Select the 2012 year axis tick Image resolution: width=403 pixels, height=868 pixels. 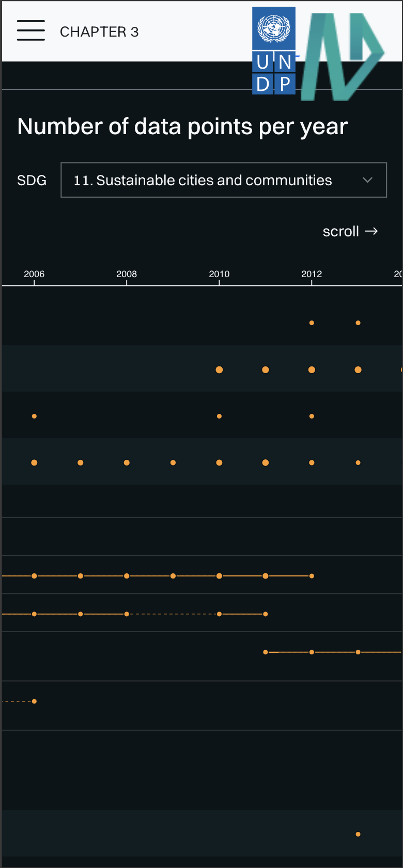coord(312,274)
